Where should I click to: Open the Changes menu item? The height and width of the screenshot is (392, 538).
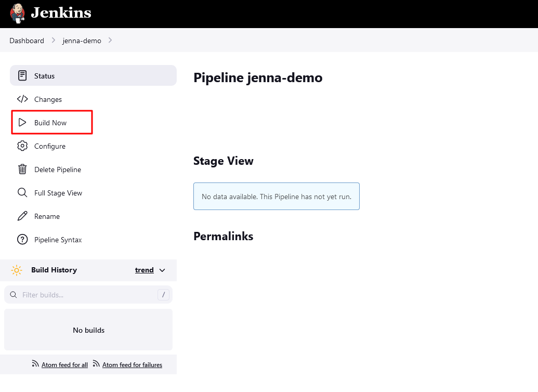point(94,99)
